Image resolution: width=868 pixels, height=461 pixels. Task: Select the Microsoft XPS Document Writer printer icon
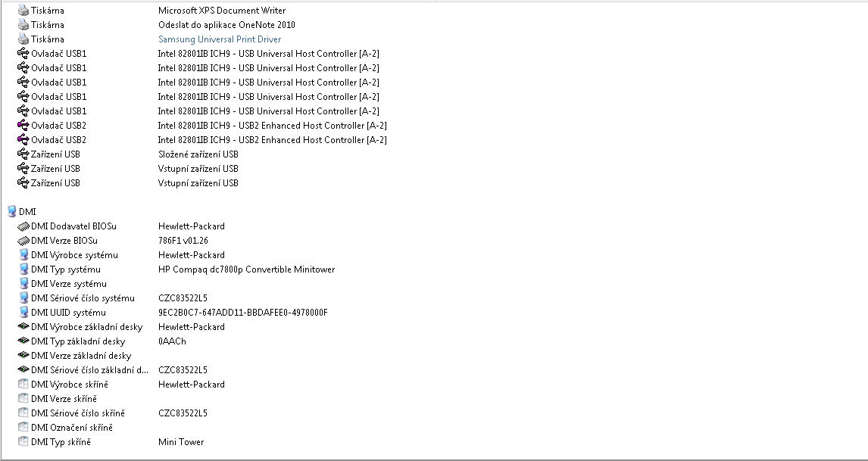click(23, 11)
